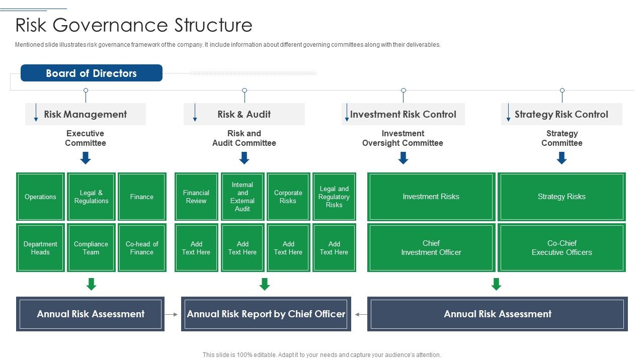Click the Annual Risk Assessment box under Risk Management
Image resolution: width=644 pixels, height=362 pixels.
click(x=91, y=314)
